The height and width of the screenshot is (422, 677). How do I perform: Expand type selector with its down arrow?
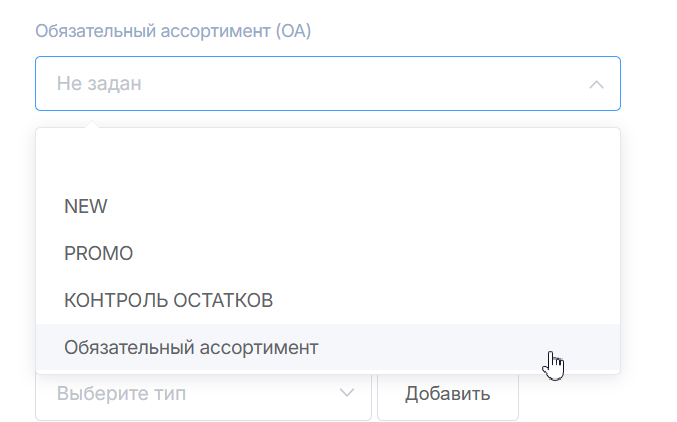(347, 393)
